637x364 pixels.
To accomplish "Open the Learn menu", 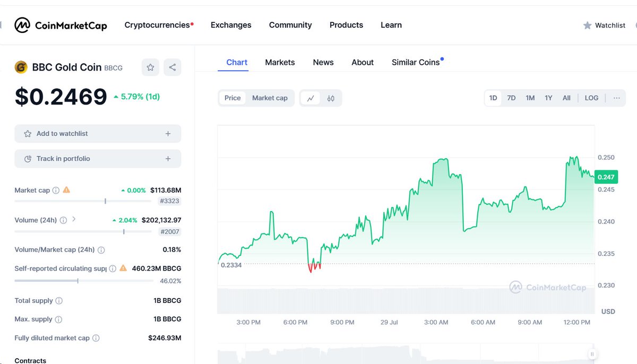I will click(391, 25).
